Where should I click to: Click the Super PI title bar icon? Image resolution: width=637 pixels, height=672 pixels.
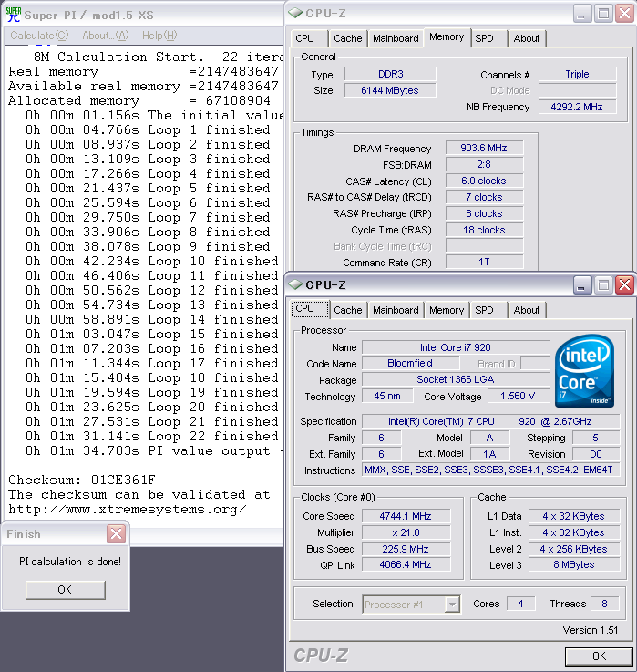[13, 14]
